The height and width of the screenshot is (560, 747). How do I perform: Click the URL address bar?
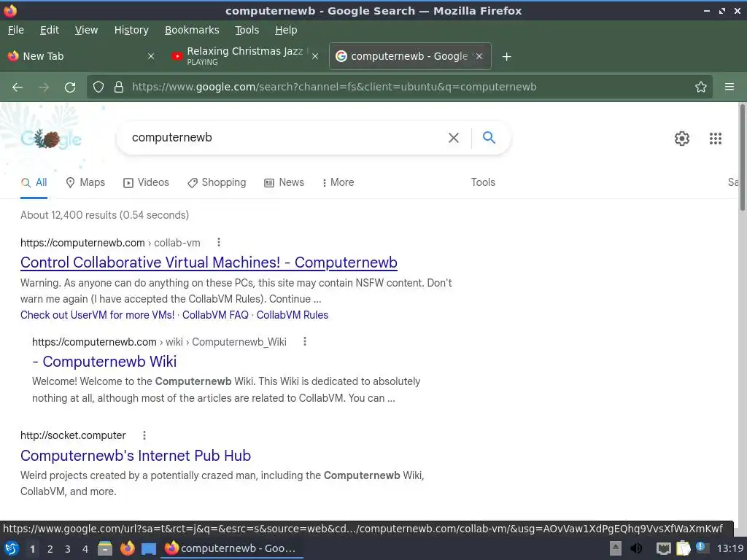[x=400, y=87]
